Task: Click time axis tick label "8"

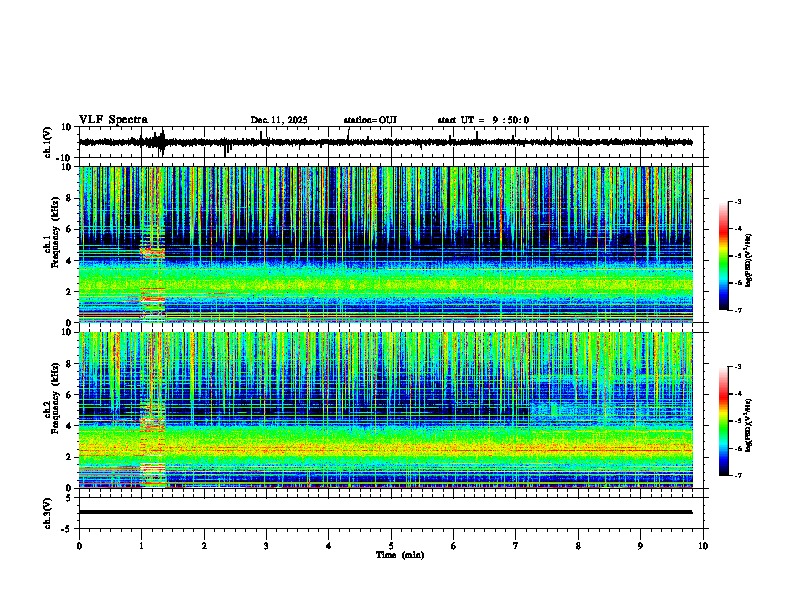Action: 578,546
